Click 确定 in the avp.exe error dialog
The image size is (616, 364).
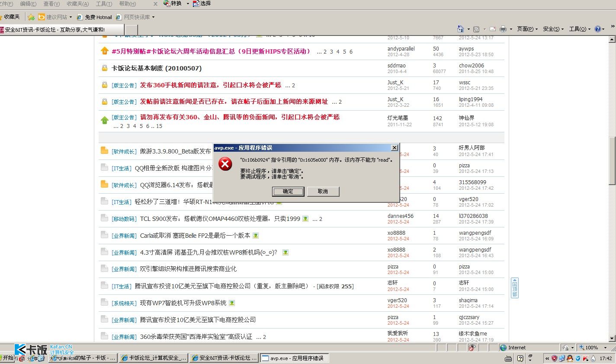pyautogui.click(x=288, y=192)
